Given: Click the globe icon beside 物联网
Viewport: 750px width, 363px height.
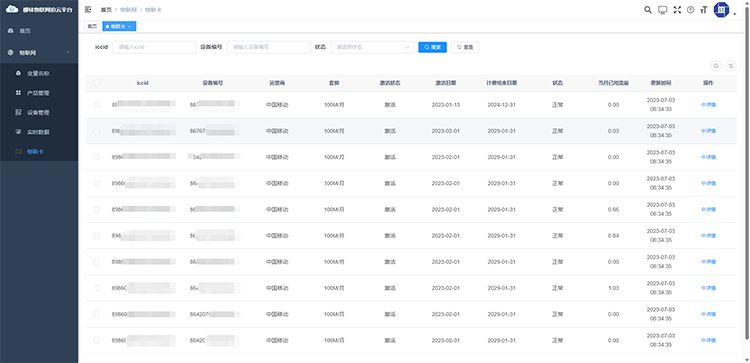Looking at the screenshot, I should click(x=11, y=53).
